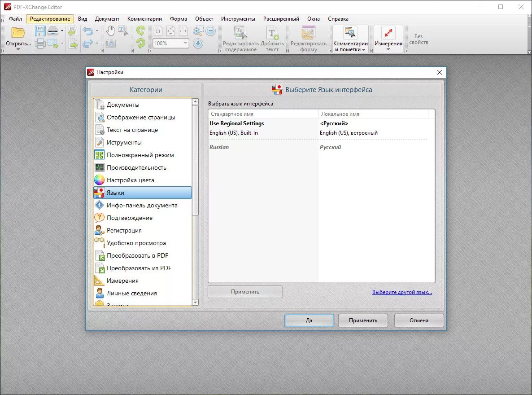Open the Расширенный menu
Screen dimensions: 532x395
[281, 19]
